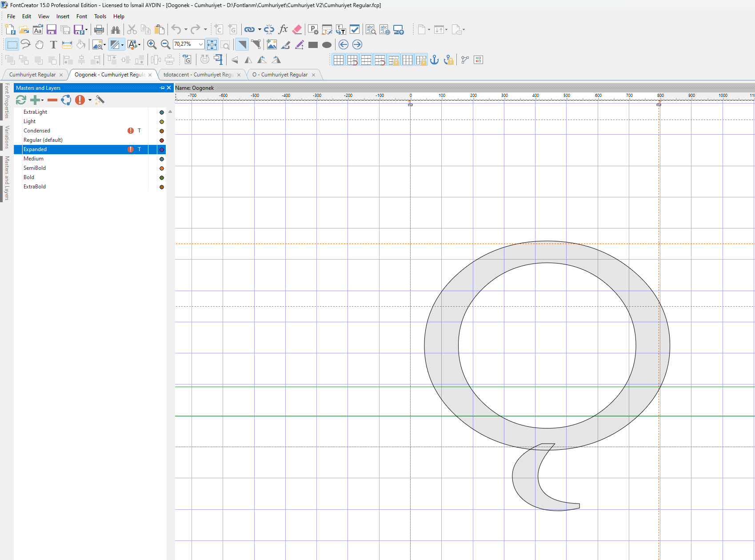
Task: Click the Undo arrow icon
Action: tap(176, 30)
